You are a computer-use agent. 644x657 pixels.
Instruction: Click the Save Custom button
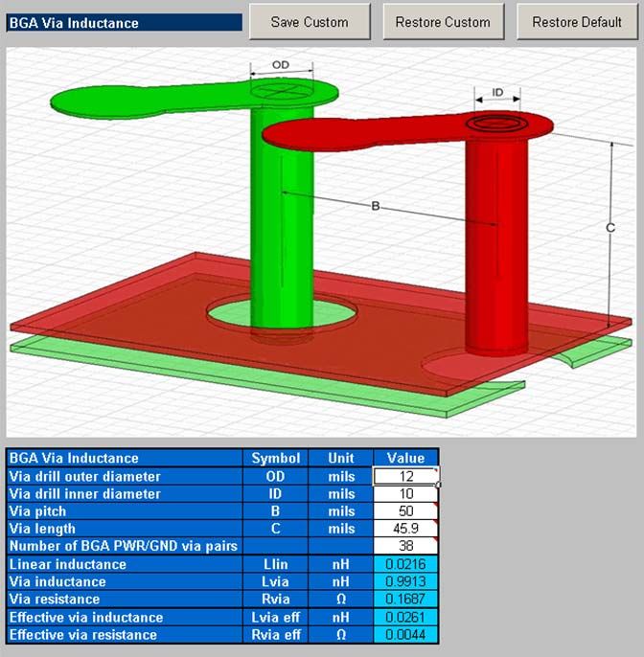click(310, 22)
